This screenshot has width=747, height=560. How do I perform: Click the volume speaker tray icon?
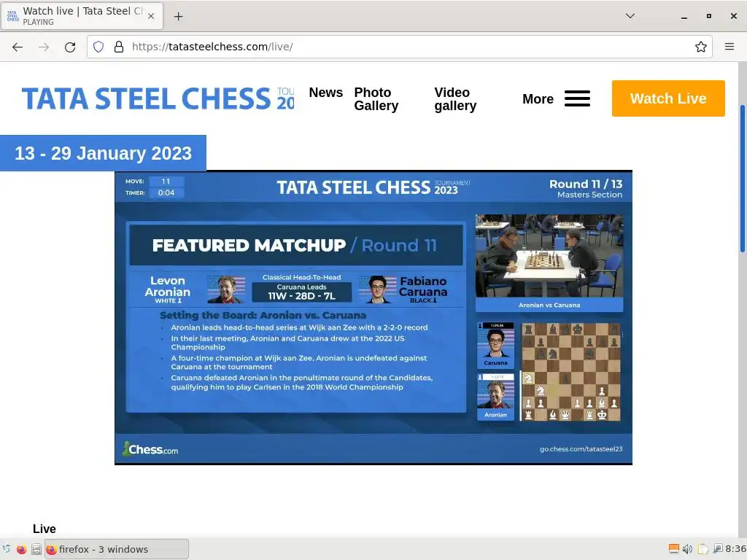pos(687,550)
